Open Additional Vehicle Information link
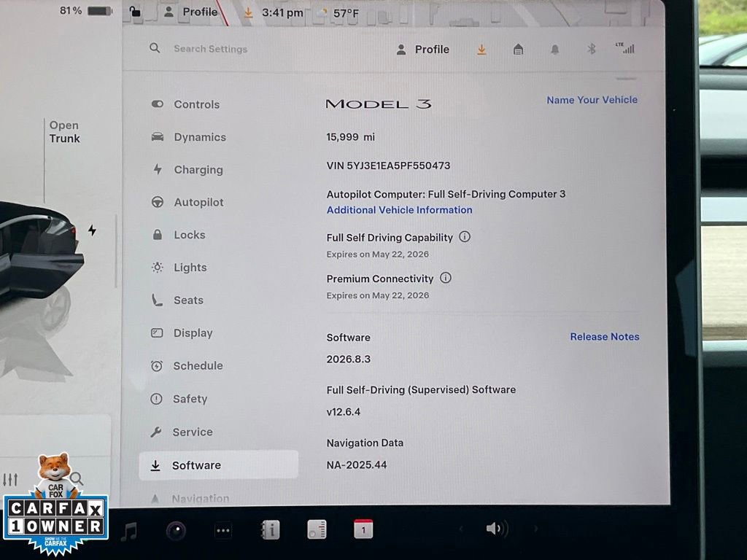The image size is (747, 560). [x=399, y=210]
